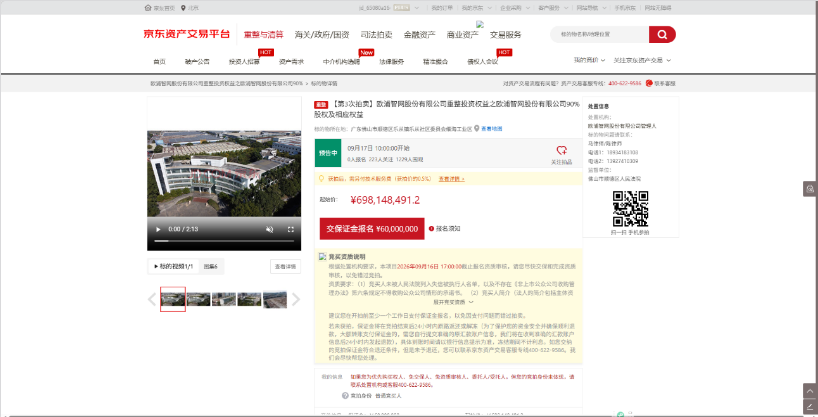Expand the 展开竞买资质 section
818x417 pixels.
(453, 302)
